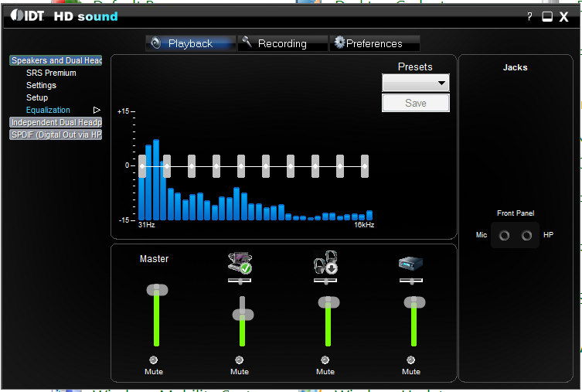Select Equalization in sidebar
This screenshot has width=582, height=392.
tap(48, 110)
